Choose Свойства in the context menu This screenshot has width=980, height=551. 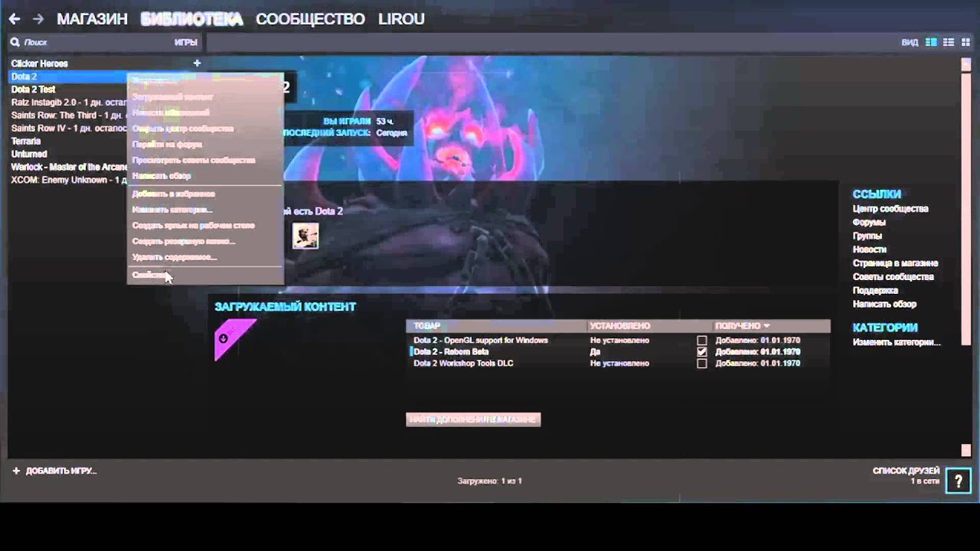point(205,275)
